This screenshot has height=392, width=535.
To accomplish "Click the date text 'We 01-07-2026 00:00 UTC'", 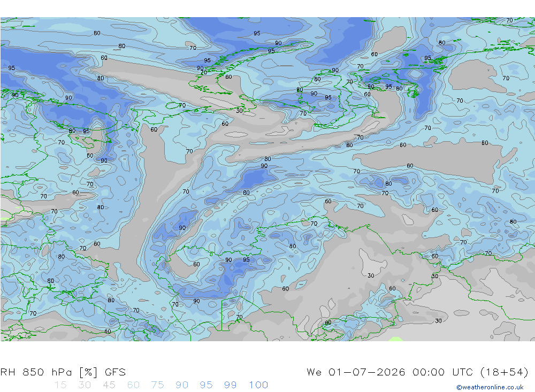I will point(390,372).
